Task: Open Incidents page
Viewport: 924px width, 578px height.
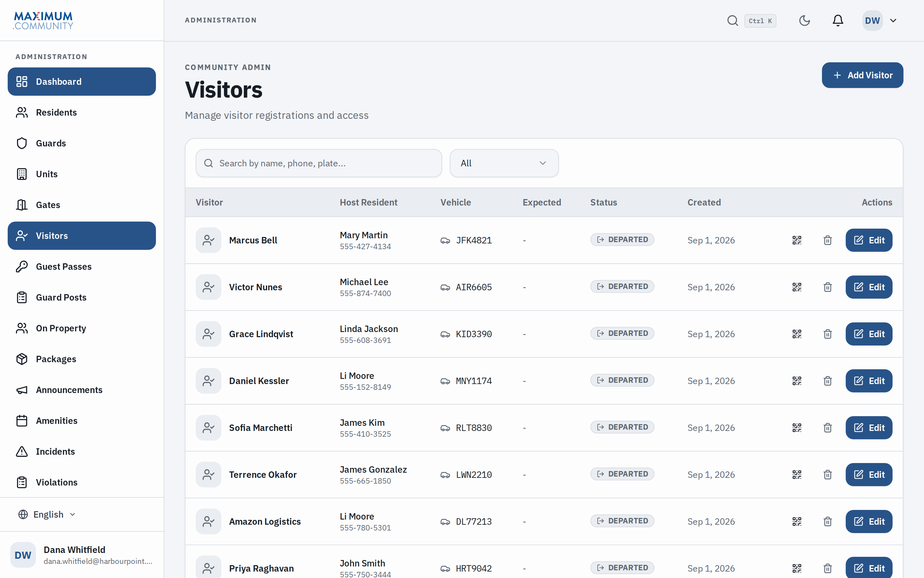Action: 82,451
